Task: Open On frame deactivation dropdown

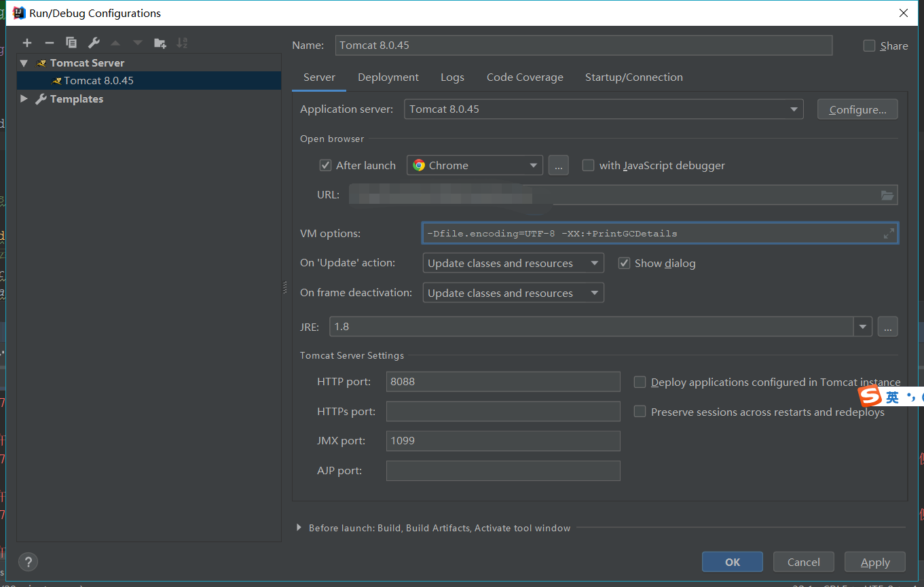Action: tap(513, 293)
